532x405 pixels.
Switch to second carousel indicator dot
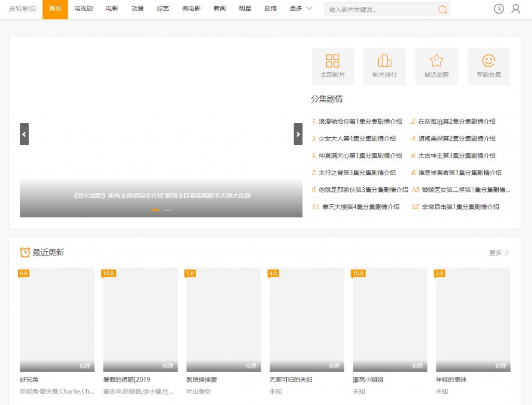click(x=167, y=210)
